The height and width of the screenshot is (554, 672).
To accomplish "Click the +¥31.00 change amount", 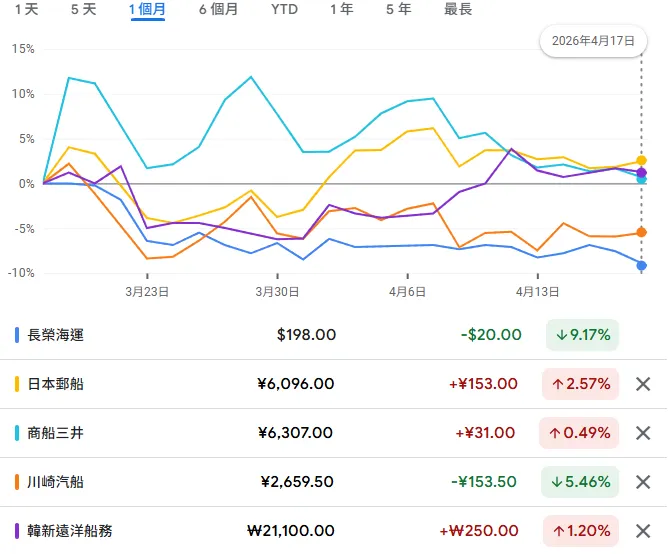I will tap(485, 433).
